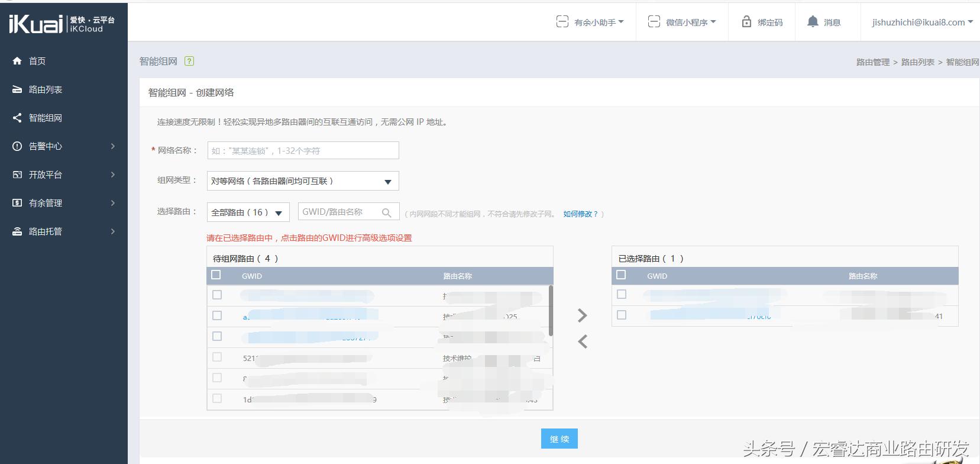The image size is (980, 464).
Task: Open the 组网类型 对等网络 dropdown
Action: pyautogui.click(x=303, y=181)
